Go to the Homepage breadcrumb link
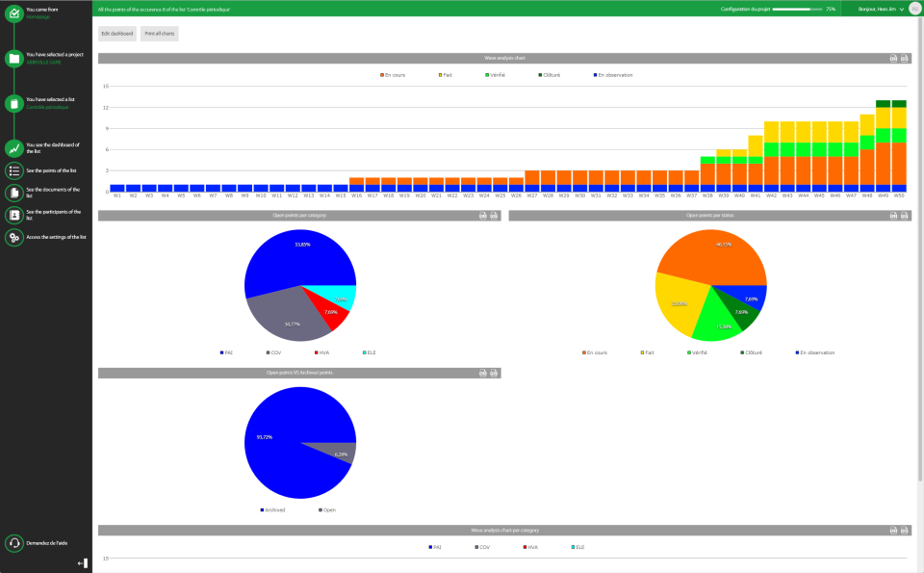This screenshot has width=924, height=573. tap(38, 16)
